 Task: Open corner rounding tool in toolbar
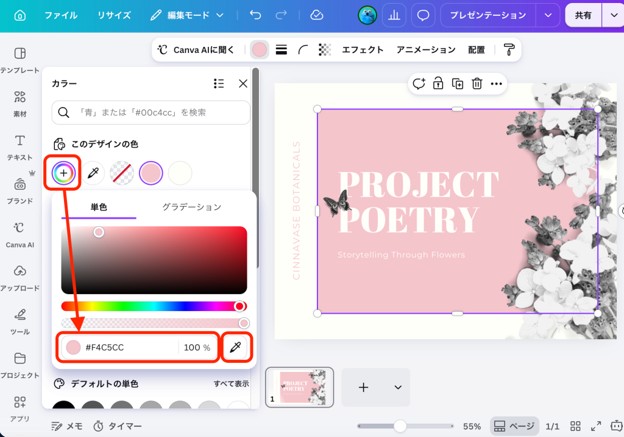point(303,50)
